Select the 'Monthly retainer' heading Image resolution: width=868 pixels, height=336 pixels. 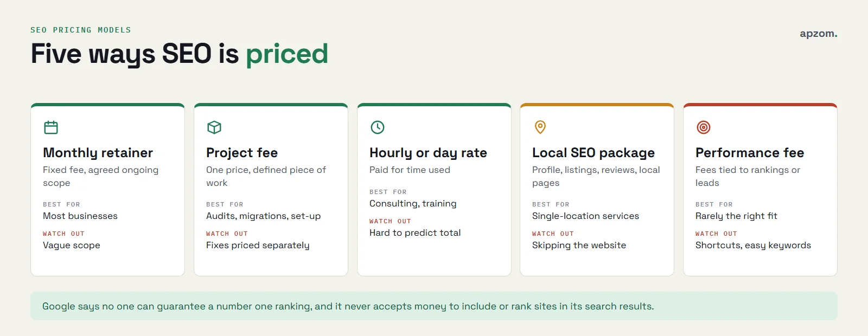point(98,153)
